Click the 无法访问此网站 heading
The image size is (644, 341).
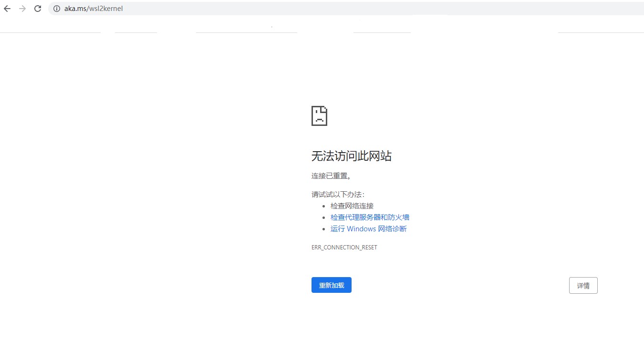click(351, 156)
